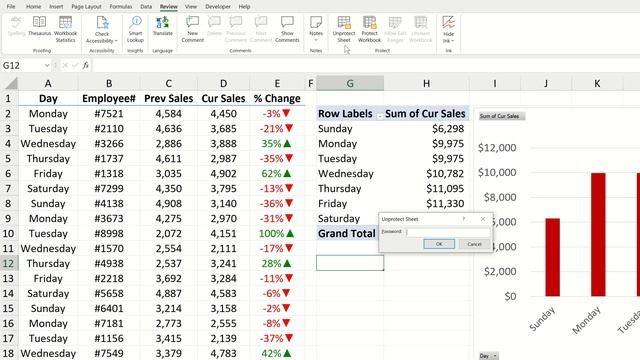This screenshot has width=640, height=360.
Task: Click cell containing #7521
Action: coord(109,114)
